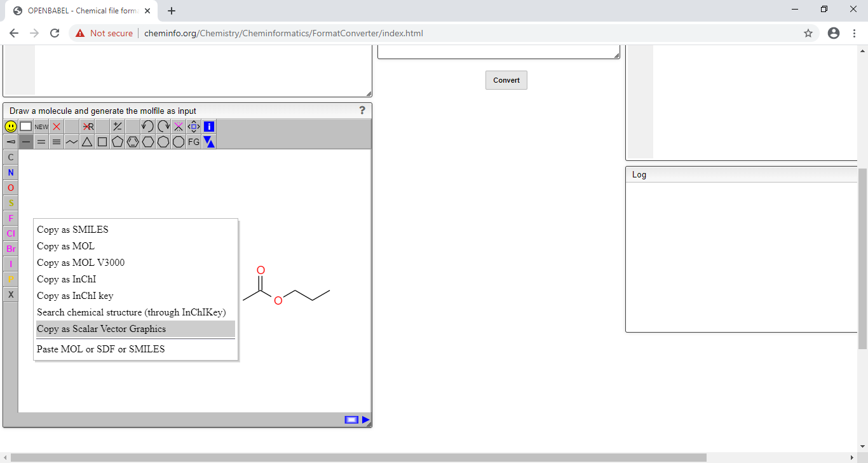868x463 pixels.
Task: Click the horizontal page scrollbar
Action: tap(358, 457)
